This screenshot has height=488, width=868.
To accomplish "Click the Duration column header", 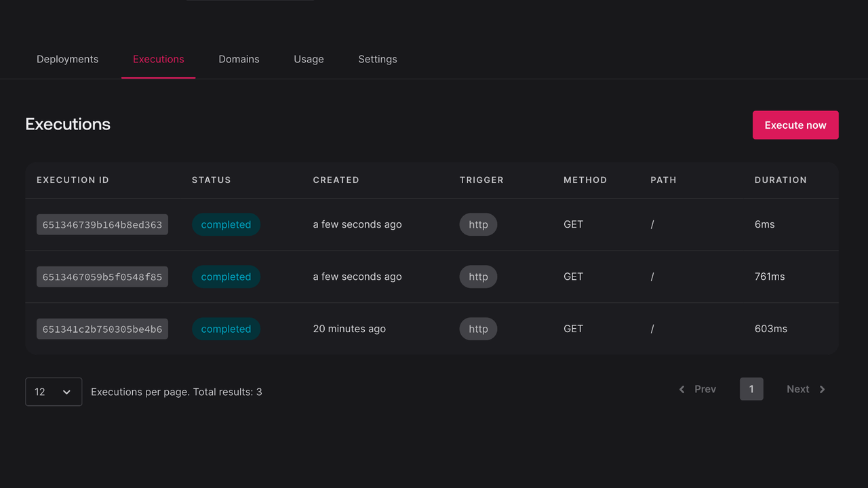I will (x=781, y=180).
